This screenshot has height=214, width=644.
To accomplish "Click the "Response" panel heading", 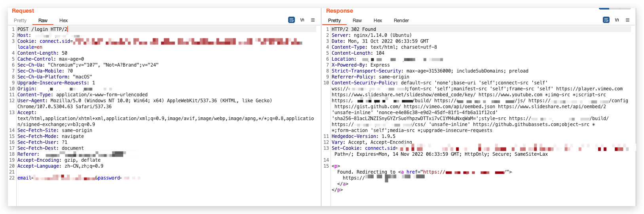I will point(340,11).
